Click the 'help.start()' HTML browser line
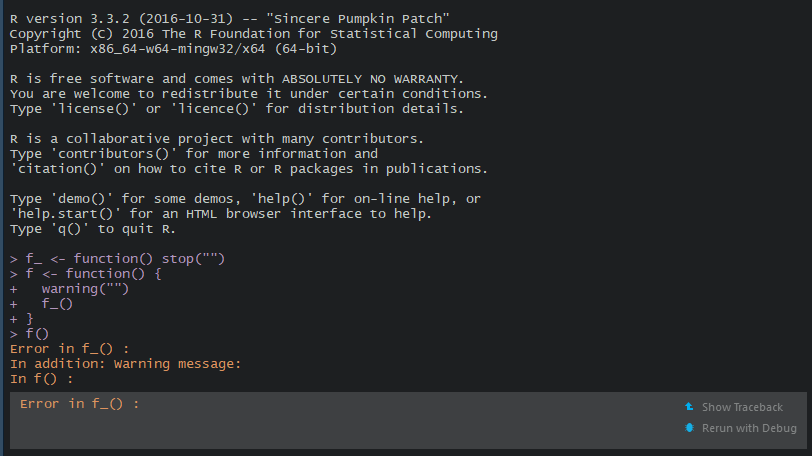The image size is (812, 456). pos(221,214)
